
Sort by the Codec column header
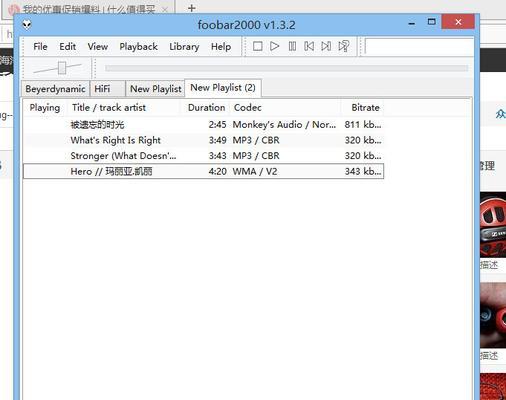(x=285, y=108)
